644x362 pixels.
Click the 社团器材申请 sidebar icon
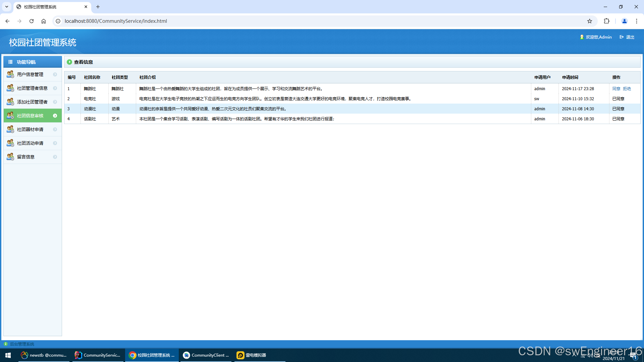point(10,129)
